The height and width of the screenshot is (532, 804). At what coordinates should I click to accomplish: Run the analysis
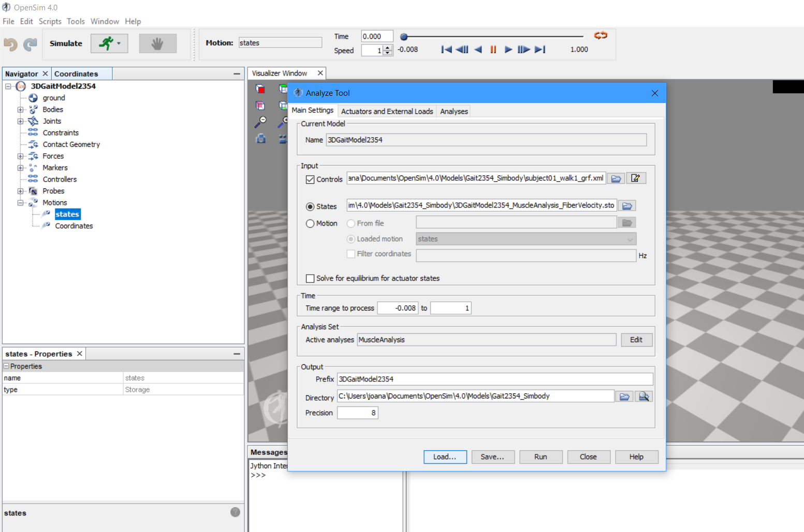point(540,457)
